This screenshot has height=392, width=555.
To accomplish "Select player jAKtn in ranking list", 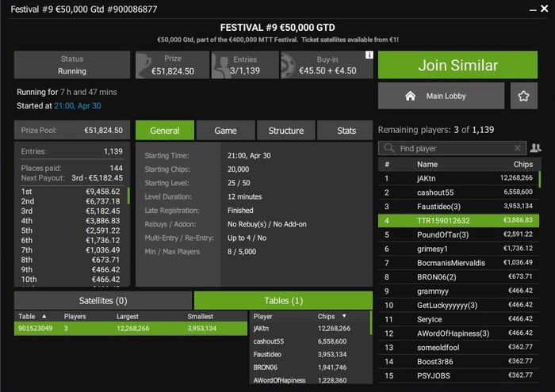I will (458, 178).
